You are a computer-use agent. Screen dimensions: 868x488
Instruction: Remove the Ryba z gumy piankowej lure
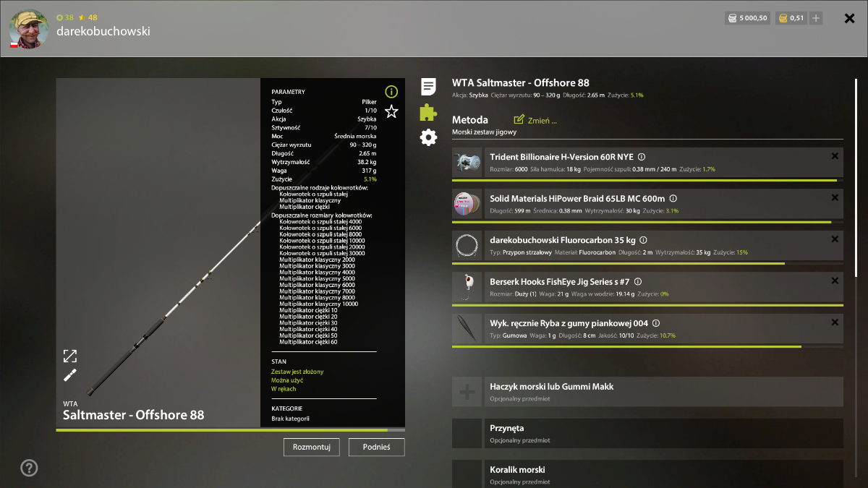pyautogui.click(x=835, y=322)
